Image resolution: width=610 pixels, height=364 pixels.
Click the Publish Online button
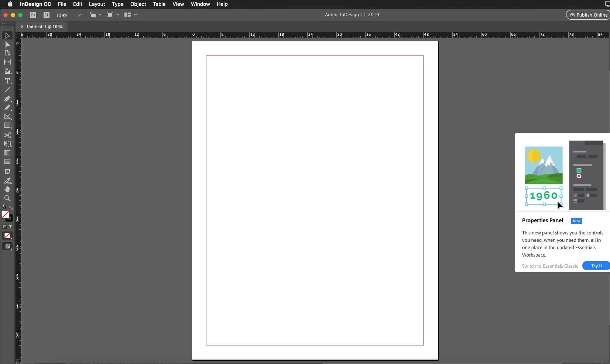588,15
